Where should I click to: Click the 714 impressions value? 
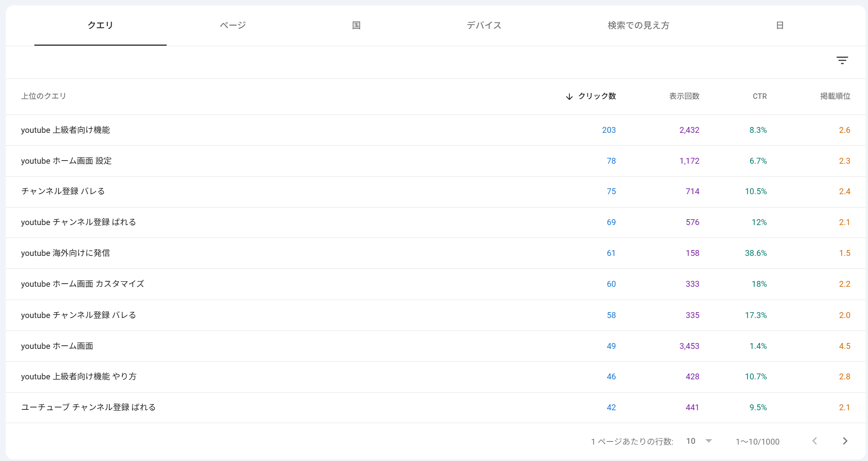pyautogui.click(x=692, y=191)
